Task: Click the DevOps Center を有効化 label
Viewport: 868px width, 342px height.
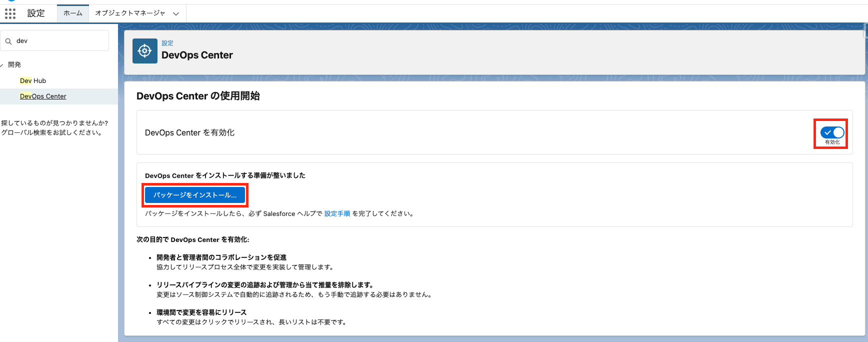Action: tap(189, 132)
